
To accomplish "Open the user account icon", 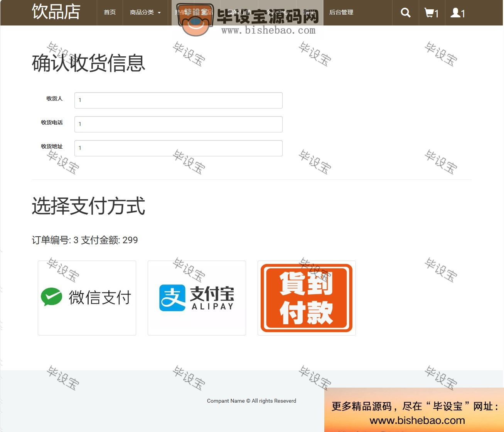I will pyautogui.click(x=458, y=13).
